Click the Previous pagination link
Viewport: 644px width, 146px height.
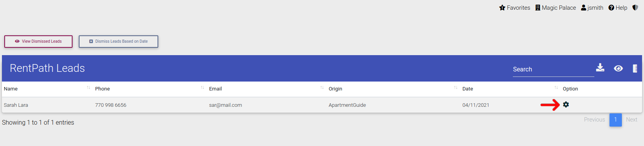point(594,120)
